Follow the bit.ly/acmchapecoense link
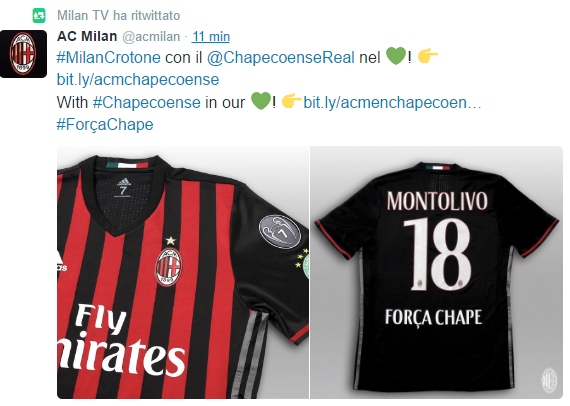Viewport: 570px width, 406px height. click(x=138, y=80)
